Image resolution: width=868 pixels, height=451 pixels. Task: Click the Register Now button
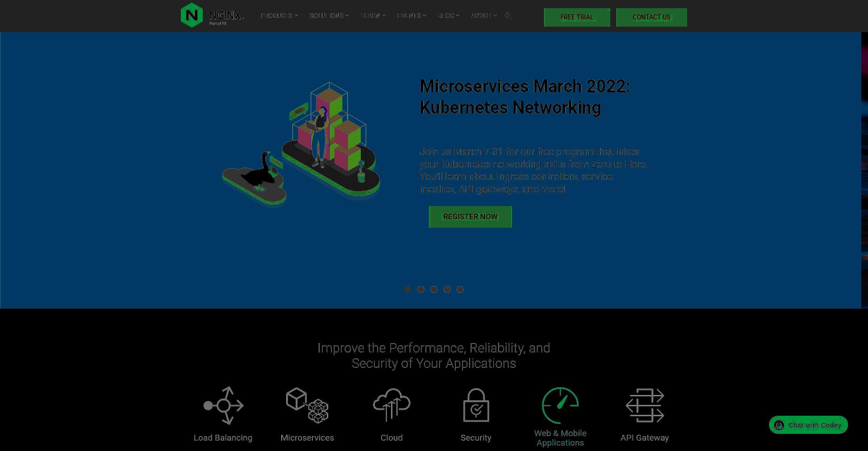pos(470,217)
